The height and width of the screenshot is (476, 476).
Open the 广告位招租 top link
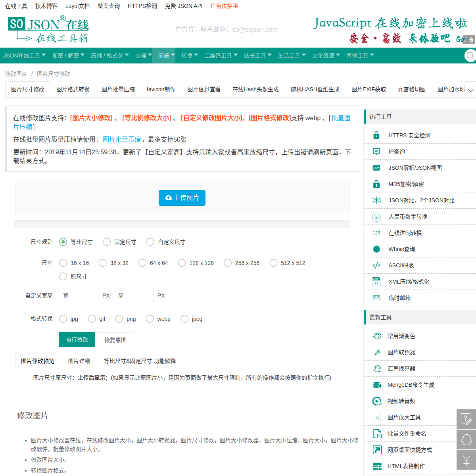224,6
